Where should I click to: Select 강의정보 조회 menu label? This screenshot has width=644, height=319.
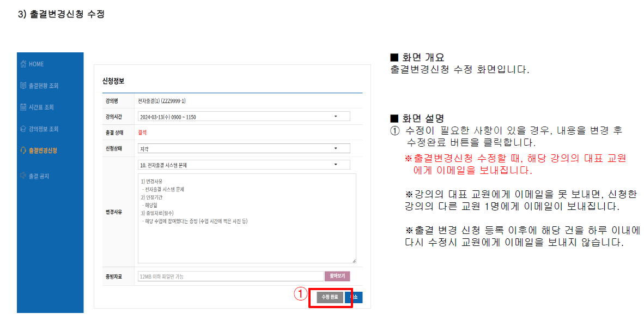tap(44, 129)
